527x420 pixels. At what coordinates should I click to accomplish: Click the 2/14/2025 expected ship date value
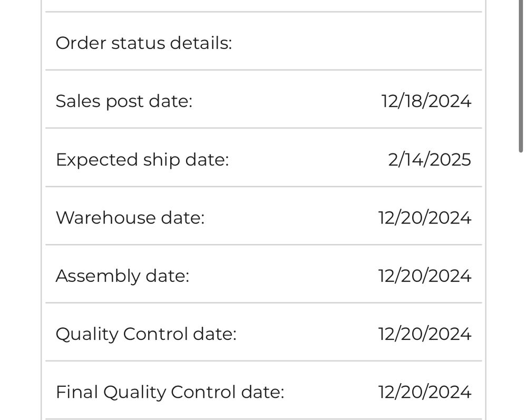(429, 159)
